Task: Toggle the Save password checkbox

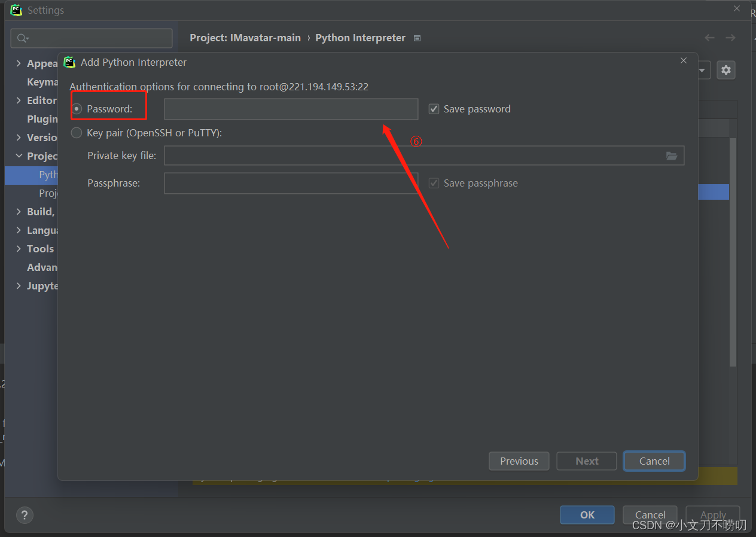Action: pyautogui.click(x=434, y=109)
